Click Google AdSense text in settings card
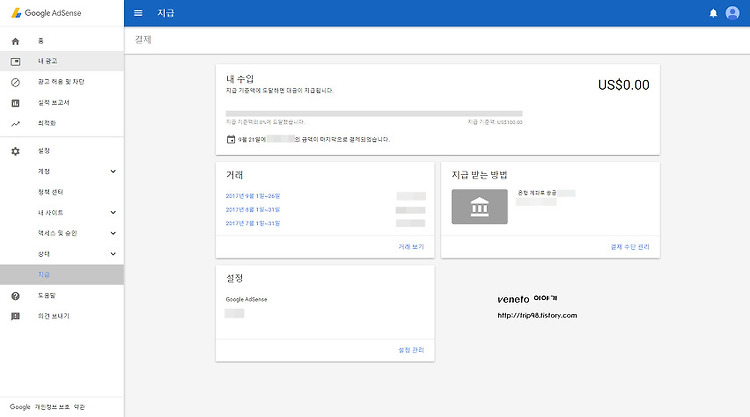 tap(246, 299)
